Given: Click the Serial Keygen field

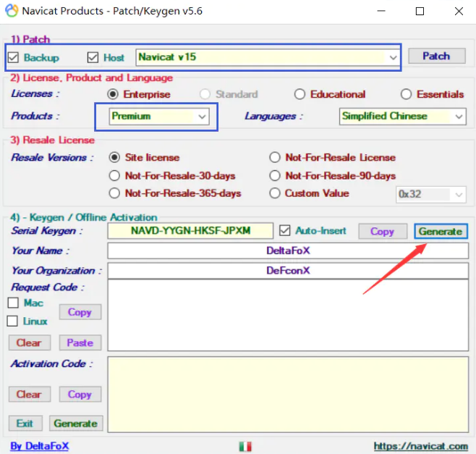Looking at the screenshot, I should 190,231.
